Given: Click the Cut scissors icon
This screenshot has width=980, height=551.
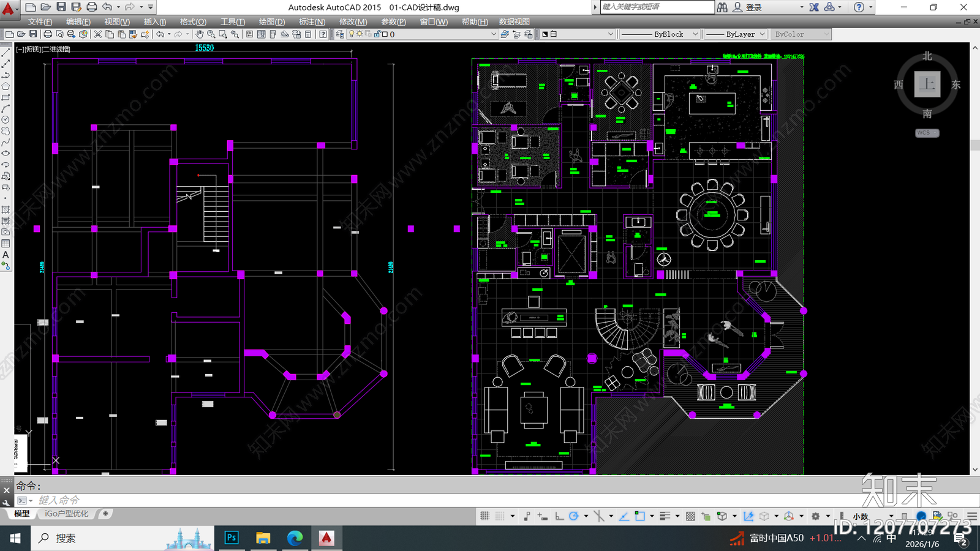Looking at the screenshot, I should point(98,34).
